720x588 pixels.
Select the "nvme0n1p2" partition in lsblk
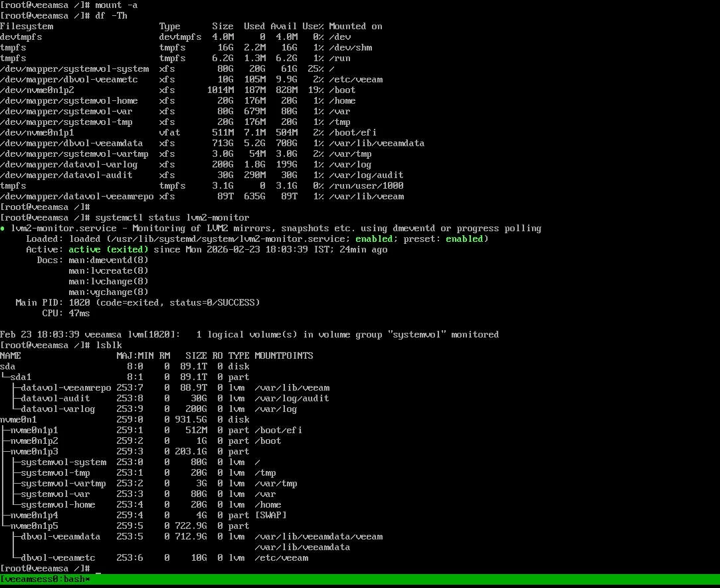(x=35, y=441)
